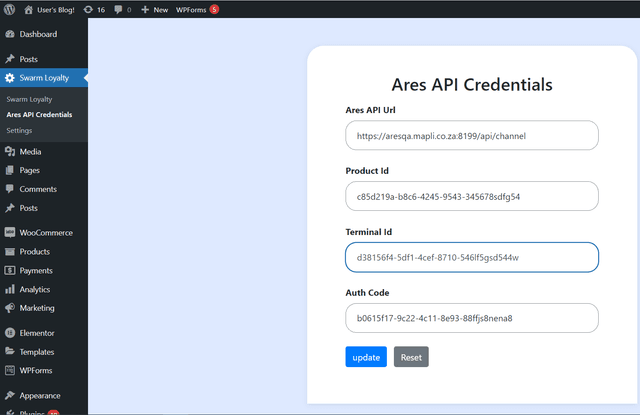Click the Appearance brush icon
640x415 pixels.
10,395
